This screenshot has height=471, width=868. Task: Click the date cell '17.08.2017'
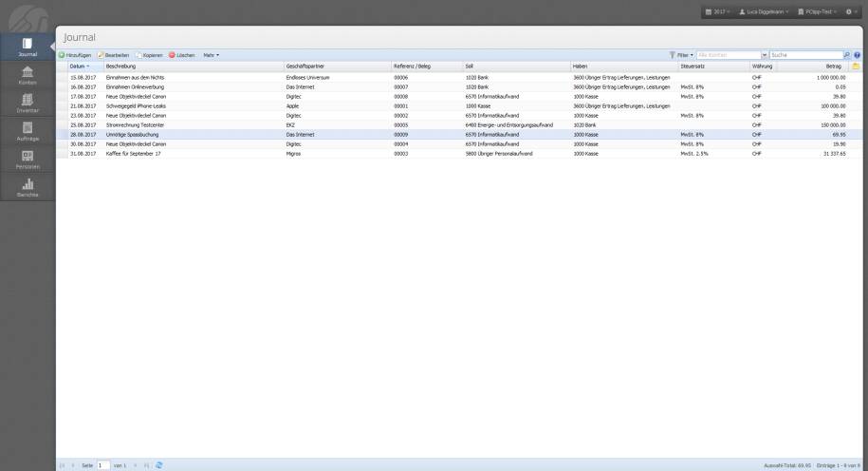(83, 97)
